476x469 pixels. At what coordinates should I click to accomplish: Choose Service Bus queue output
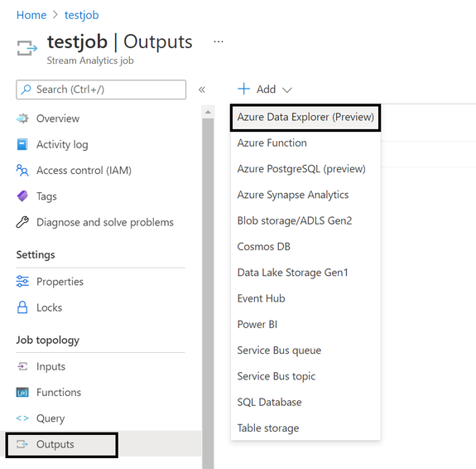[305, 351]
